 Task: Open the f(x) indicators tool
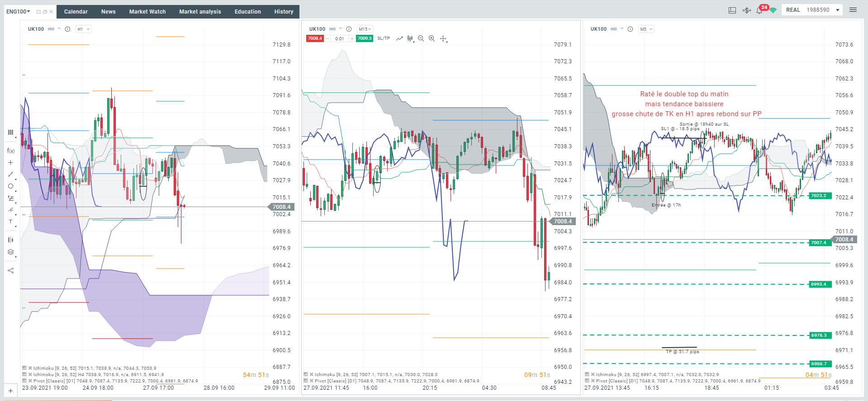point(11,151)
